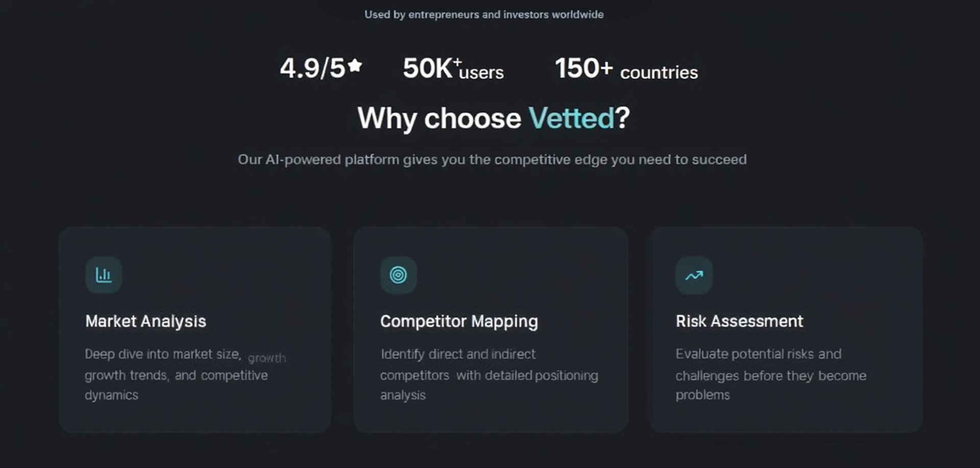Click the star icon beside the 4.9/5 rating
Screen dimensions: 980x468
355,65
